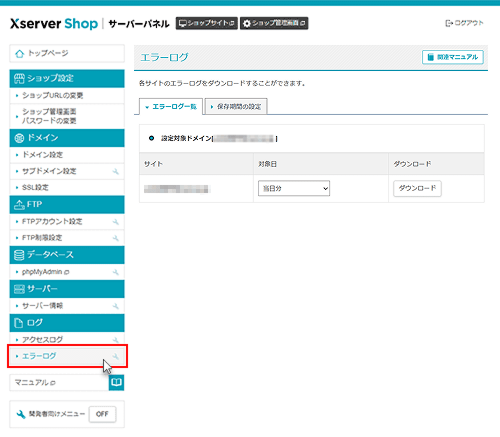Click the wrench icon beside phpMyAdmin
The image size is (500, 437).
[x=116, y=272]
